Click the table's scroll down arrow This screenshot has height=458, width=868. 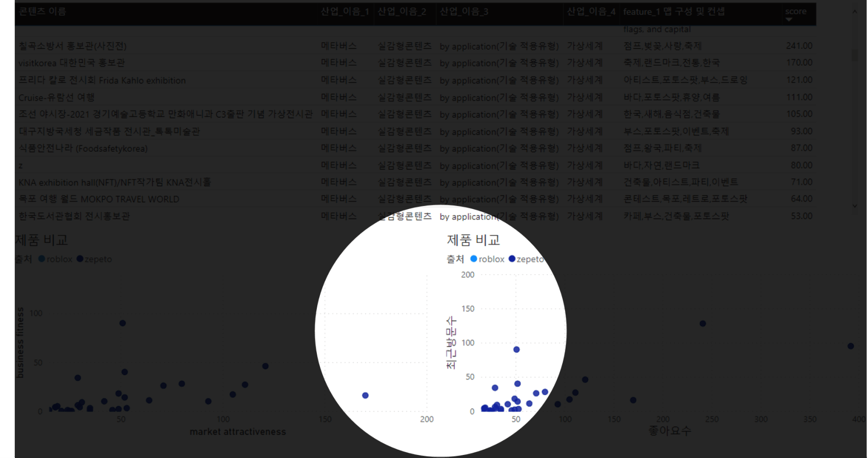pyautogui.click(x=854, y=206)
